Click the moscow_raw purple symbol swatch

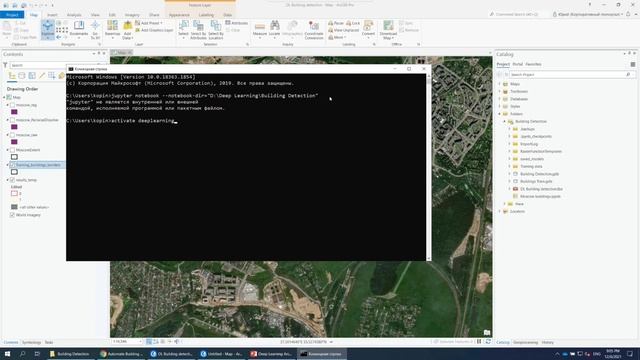tap(14, 142)
